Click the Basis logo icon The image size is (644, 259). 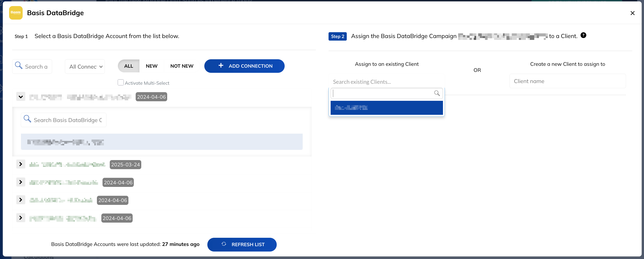[x=16, y=13]
